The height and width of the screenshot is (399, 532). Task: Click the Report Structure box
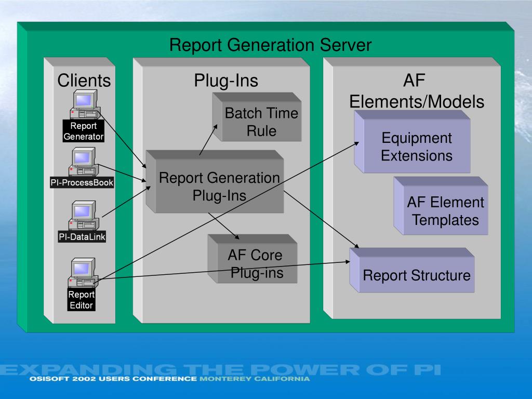412,270
